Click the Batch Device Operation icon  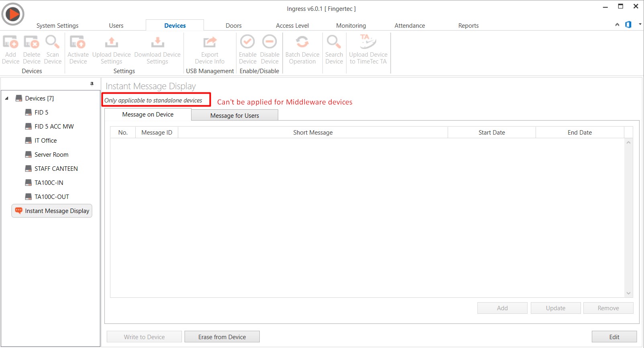point(302,42)
